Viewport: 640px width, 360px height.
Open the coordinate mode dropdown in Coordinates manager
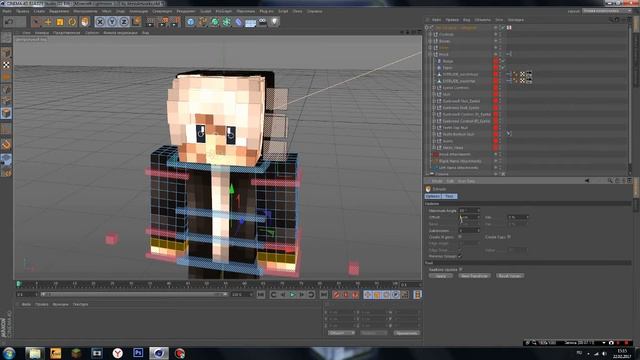[342, 333]
